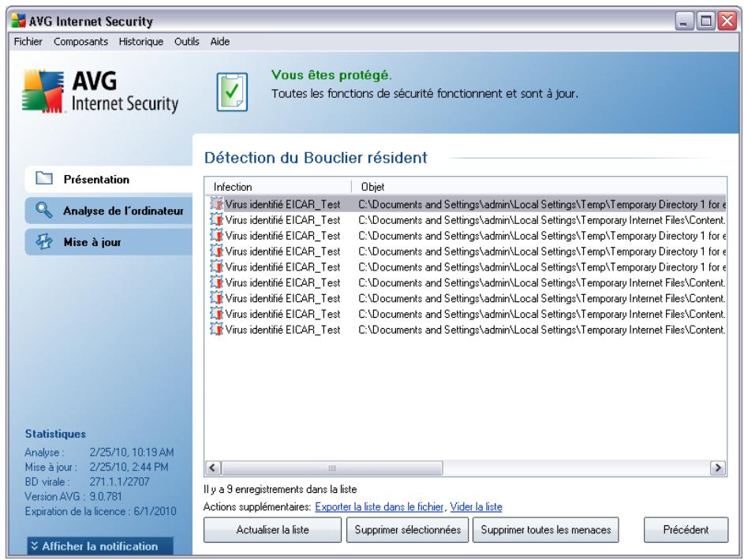Click the 'Détection du Bouclier résident' heading
This screenshot has height=560, width=744.
(316, 158)
